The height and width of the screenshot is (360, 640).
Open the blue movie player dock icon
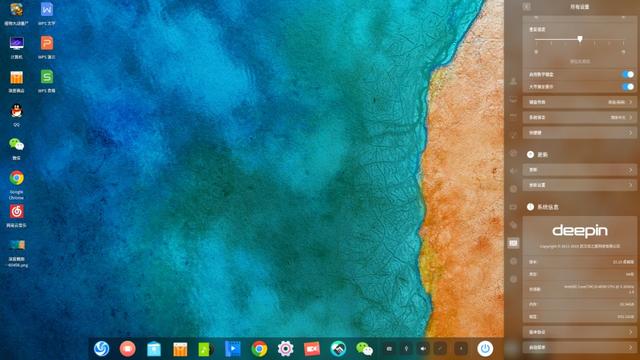[x=233, y=349]
